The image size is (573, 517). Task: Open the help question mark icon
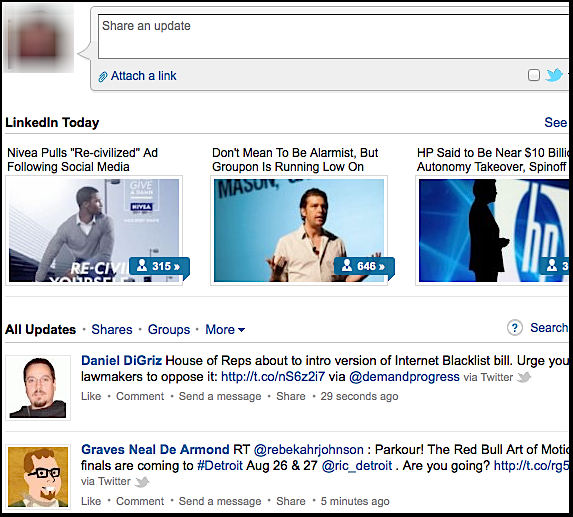515,328
